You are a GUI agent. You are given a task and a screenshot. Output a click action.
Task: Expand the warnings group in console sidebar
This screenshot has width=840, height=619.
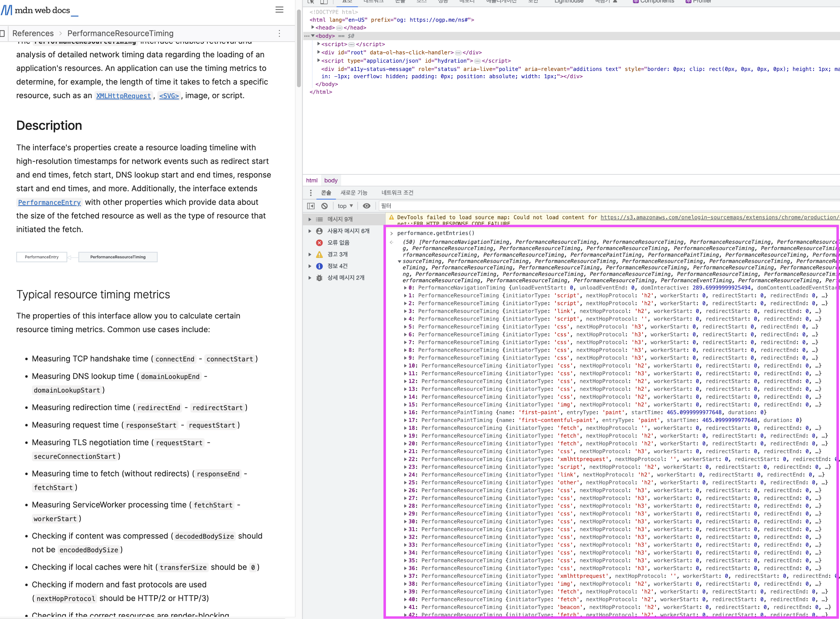[x=310, y=254]
